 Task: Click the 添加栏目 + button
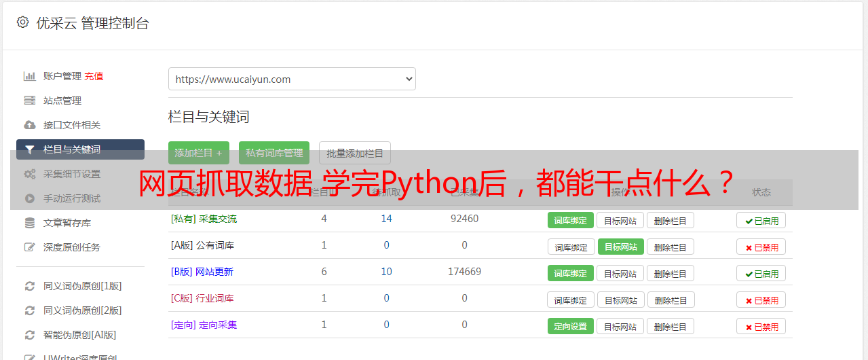pos(199,153)
